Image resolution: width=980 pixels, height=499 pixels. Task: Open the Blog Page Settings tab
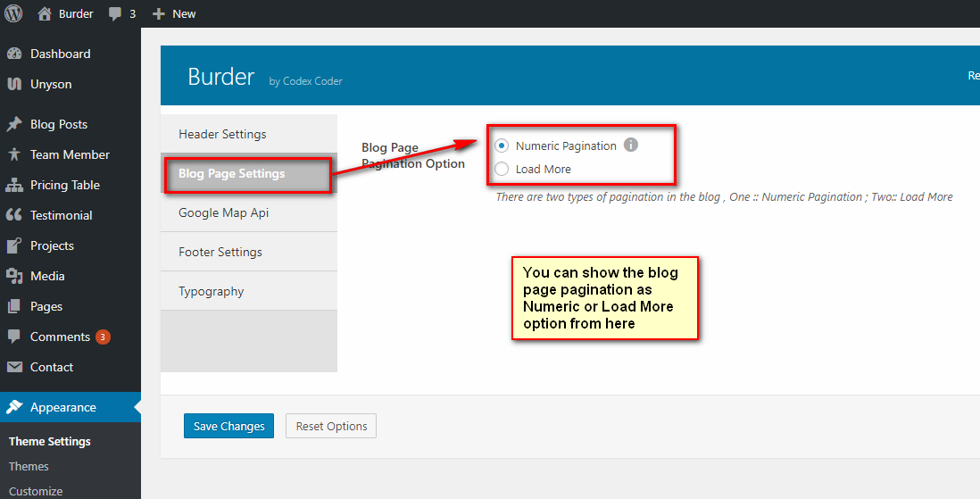[249, 173]
